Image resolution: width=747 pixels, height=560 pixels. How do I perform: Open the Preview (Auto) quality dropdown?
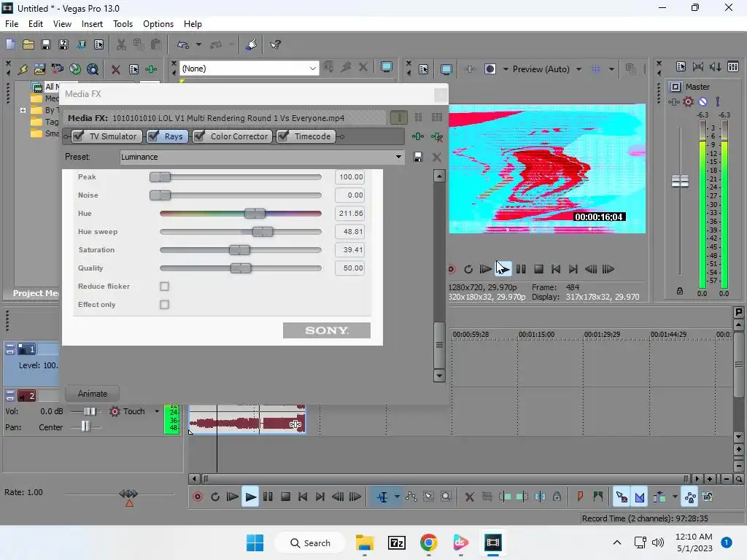(x=578, y=69)
